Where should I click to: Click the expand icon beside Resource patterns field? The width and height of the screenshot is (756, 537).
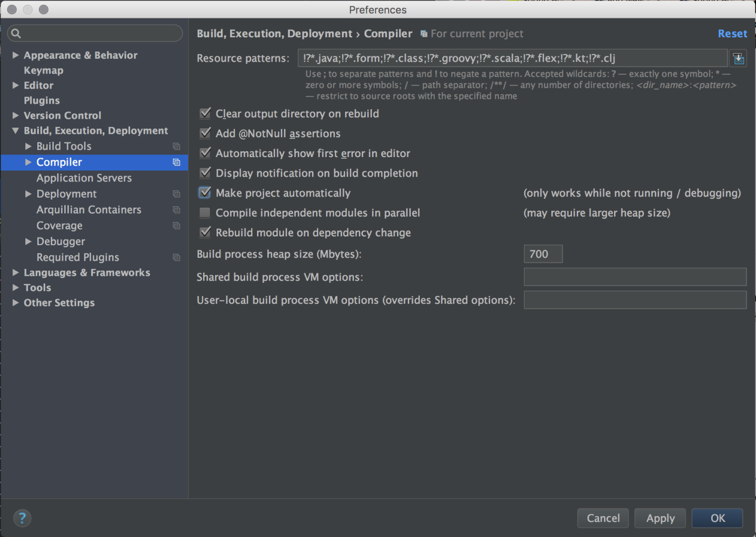pyautogui.click(x=738, y=58)
